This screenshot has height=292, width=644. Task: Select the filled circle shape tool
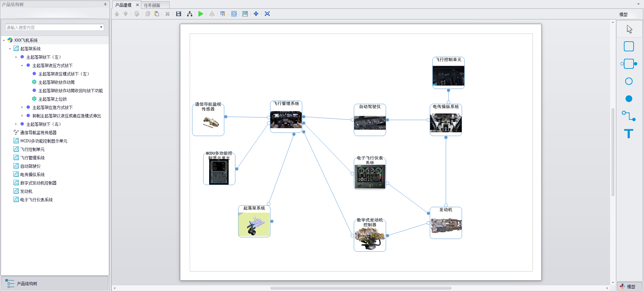[x=629, y=99]
